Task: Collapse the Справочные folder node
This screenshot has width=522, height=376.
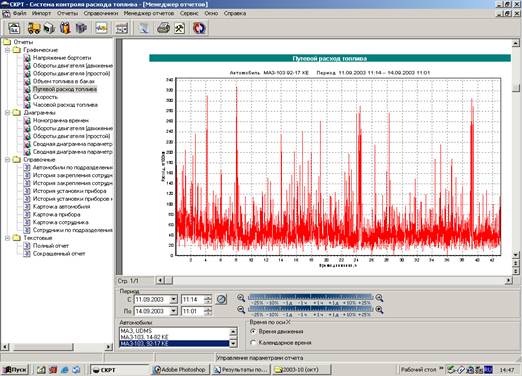Action: click(x=7, y=160)
